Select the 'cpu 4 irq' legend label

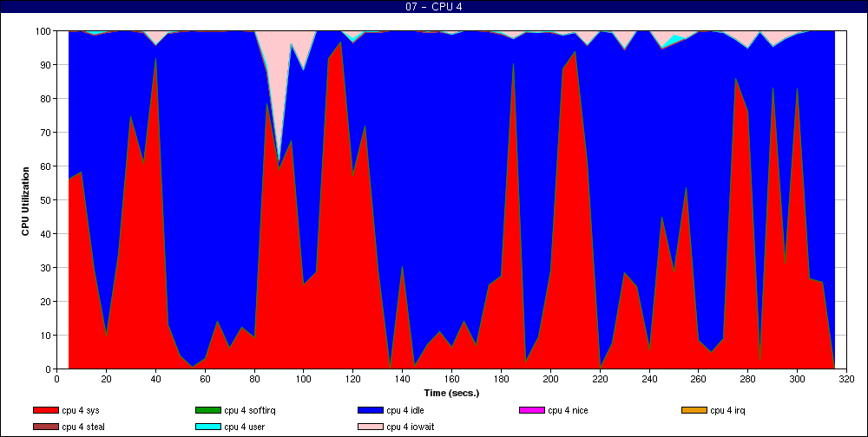coord(728,410)
